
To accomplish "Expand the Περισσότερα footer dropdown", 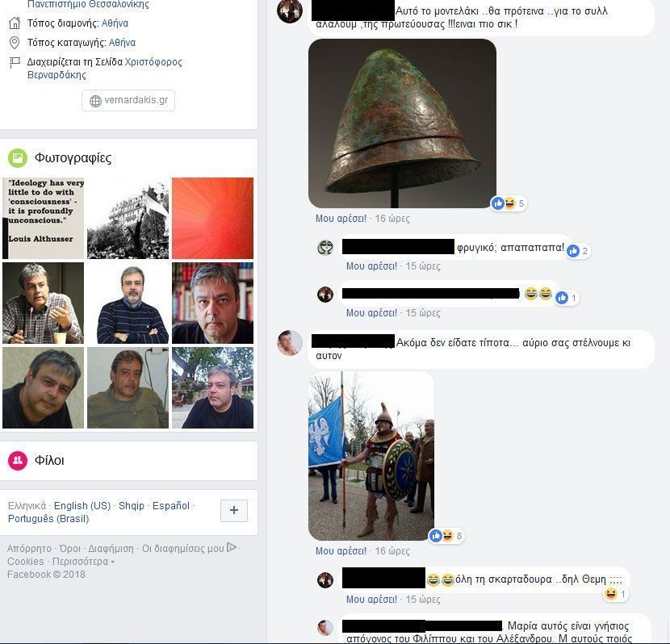I will click(x=83, y=562).
